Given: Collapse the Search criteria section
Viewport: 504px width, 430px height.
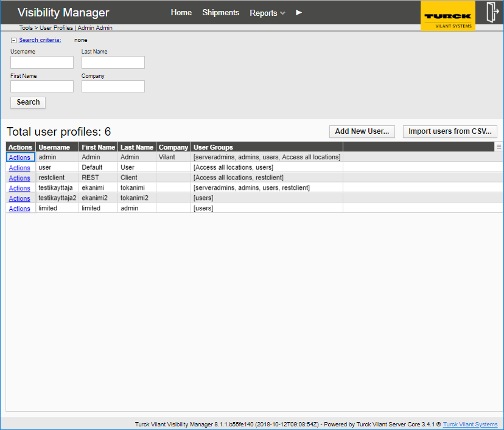Looking at the screenshot, I should (13, 41).
